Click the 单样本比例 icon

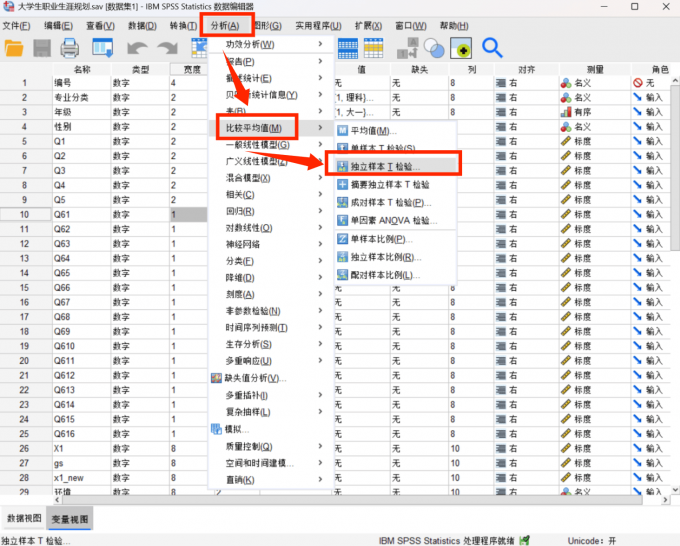(x=343, y=239)
